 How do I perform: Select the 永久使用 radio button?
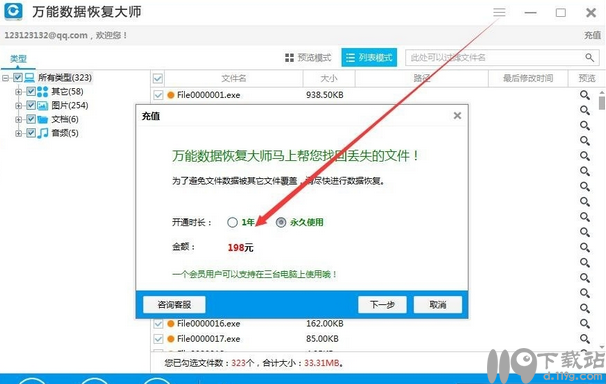(281, 222)
